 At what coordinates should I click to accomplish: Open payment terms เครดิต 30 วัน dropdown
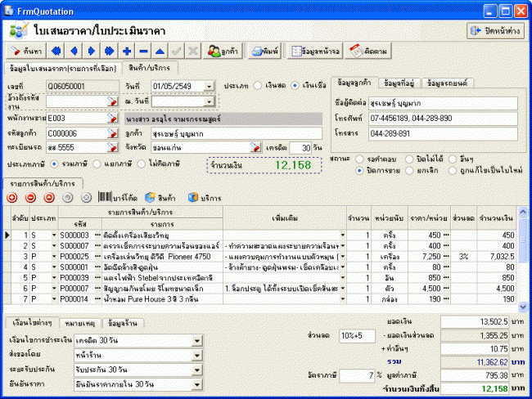(x=196, y=341)
